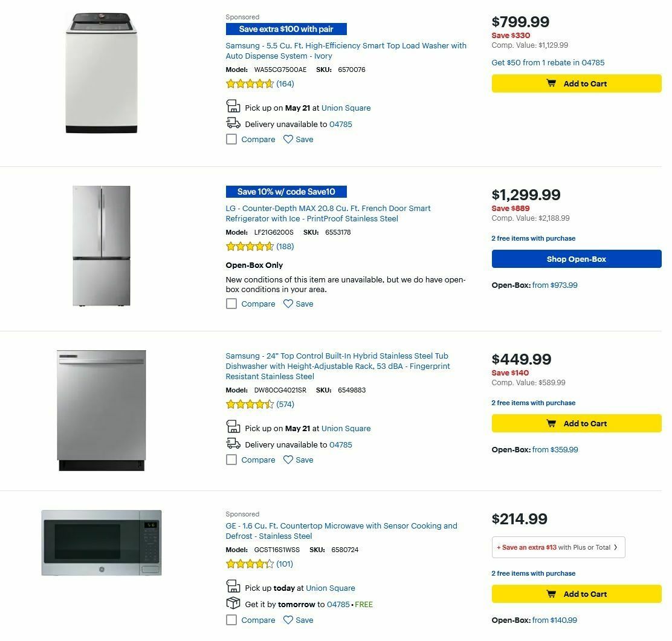Image resolution: width=672 pixels, height=641 pixels.
Task: Click the heart icon to save Samsung dishwasher
Action: tap(288, 460)
